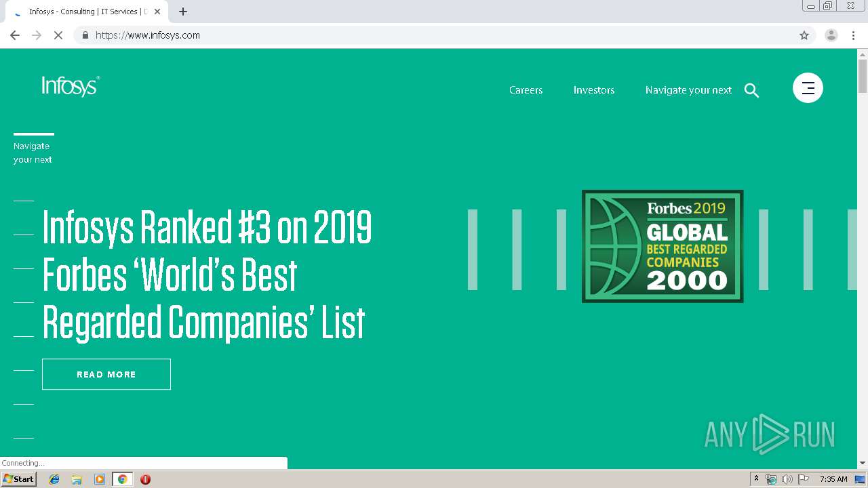This screenshot has height=488, width=868.
Task: Click Navigate your next in the header
Action: 688,89
